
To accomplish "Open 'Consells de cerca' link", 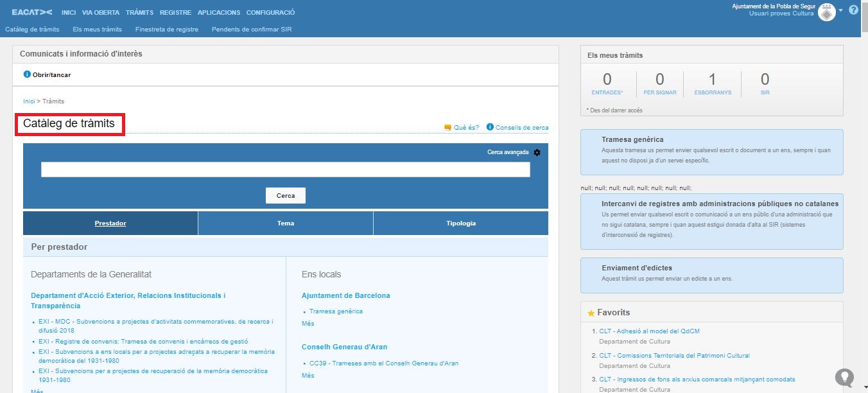I will [x=521, y=127].
